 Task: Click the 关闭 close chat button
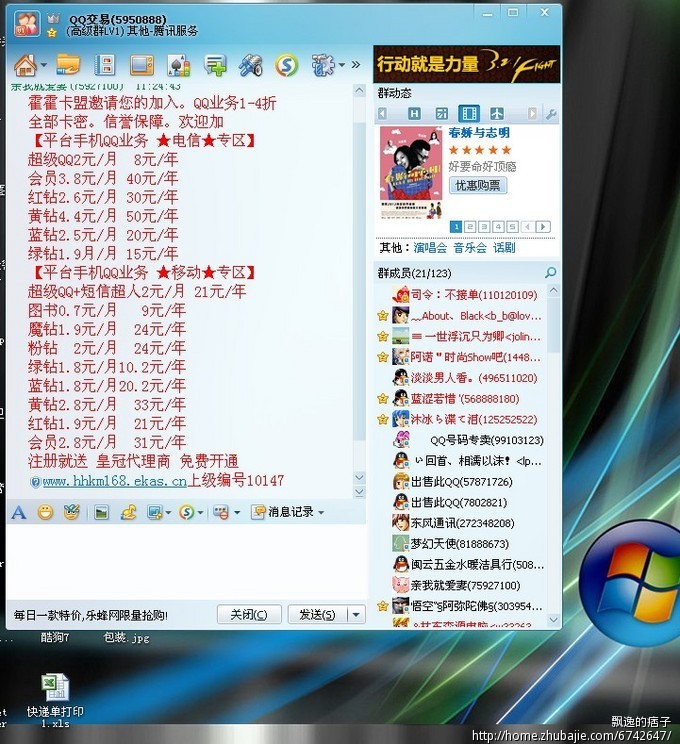(x=248, y=614)
